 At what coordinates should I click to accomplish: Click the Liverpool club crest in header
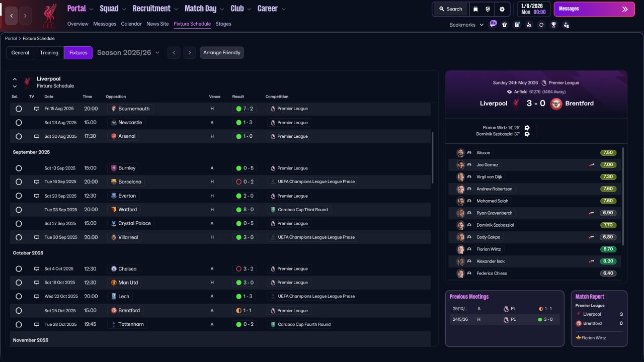coord(49,15)
